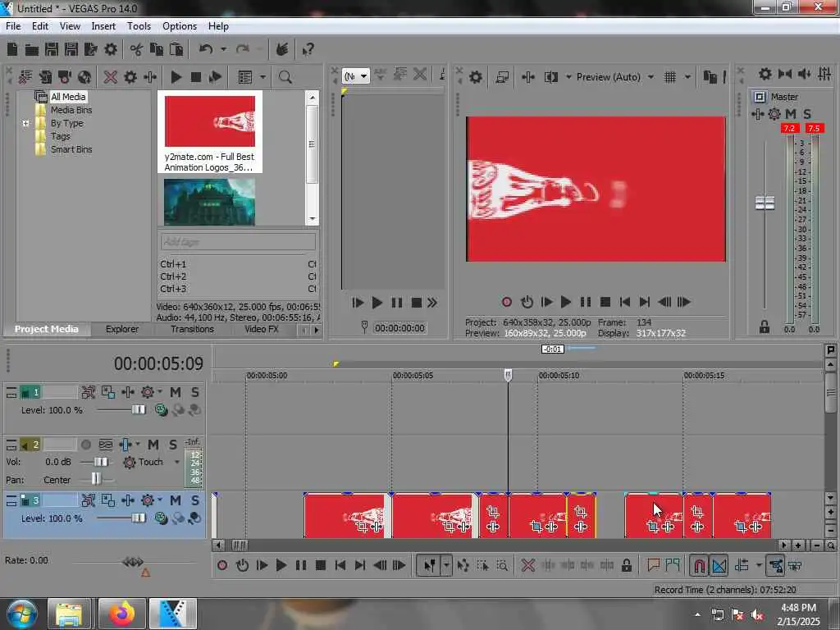The image size is (840, 630).
Task: Click Master bus volume fader
Action: [765, 203]
